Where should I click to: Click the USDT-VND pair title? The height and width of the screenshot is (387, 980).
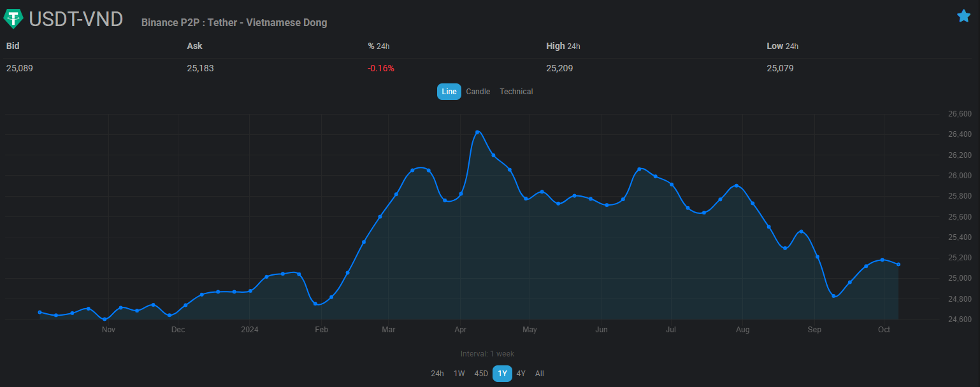[76, 19]
